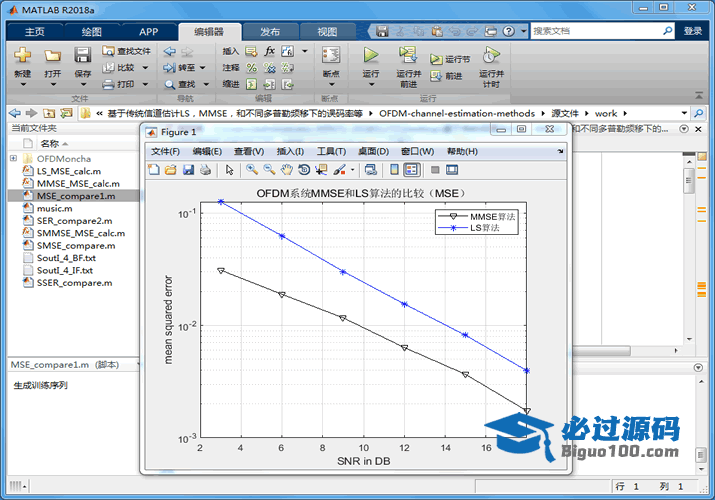Open the New (新建) dropdown arrow
This screenshot has width=715, height=500.
(x=23, y=84)
